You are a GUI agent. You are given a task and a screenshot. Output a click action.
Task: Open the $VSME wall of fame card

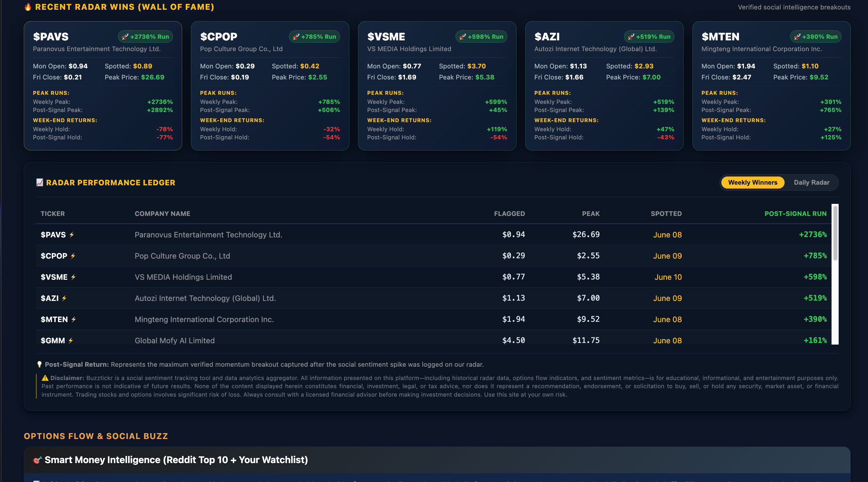pyautogui.click(x=437, y=86)
